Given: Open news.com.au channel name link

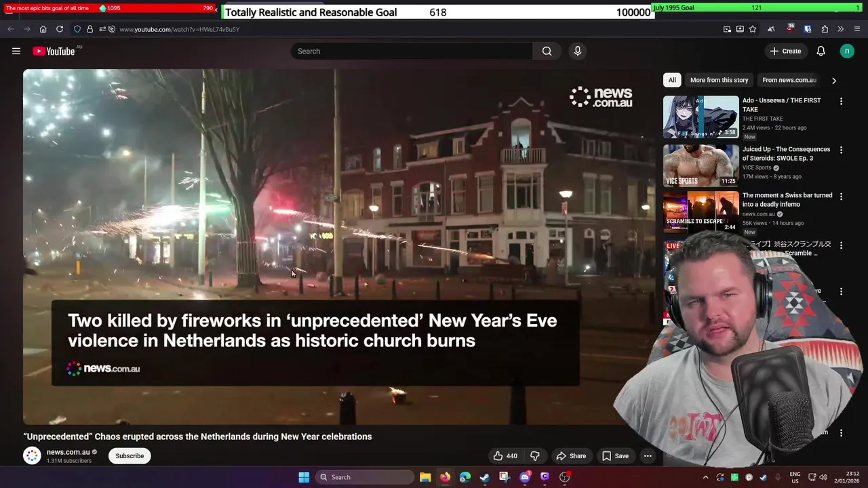Looking at the screenshot, I should 68,452.
